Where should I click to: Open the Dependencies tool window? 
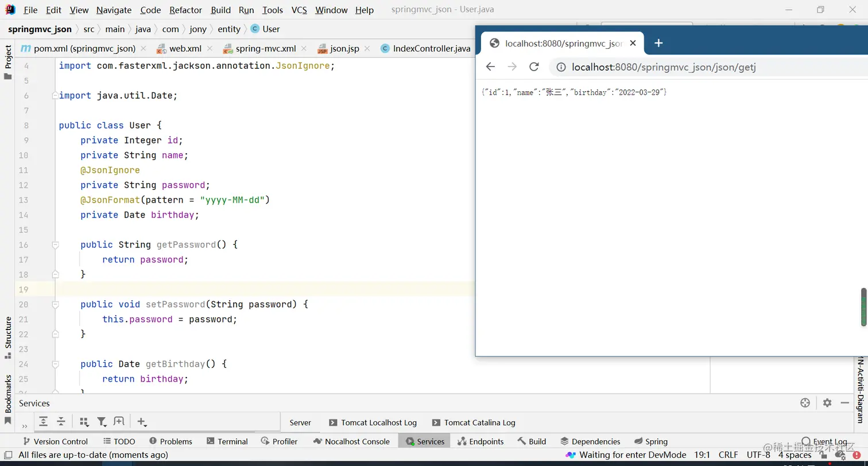[x=590, y=441]
